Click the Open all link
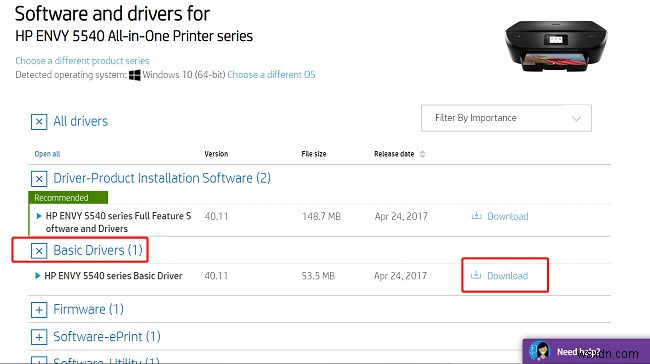Screen dimensions: 650x364 (47, 154)
